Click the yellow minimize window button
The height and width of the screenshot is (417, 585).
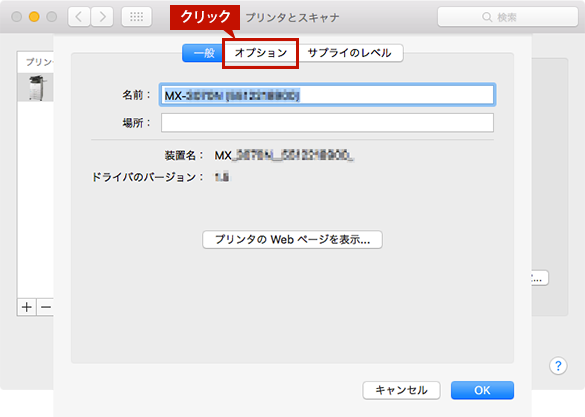coord(34,17)
